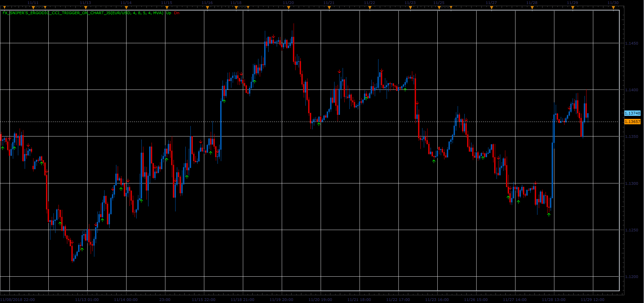Image resolution: width=644 pixels, height=303 pixels.
Task: Select the 1.1350 price axis label
Action: [x=631, y=136]
